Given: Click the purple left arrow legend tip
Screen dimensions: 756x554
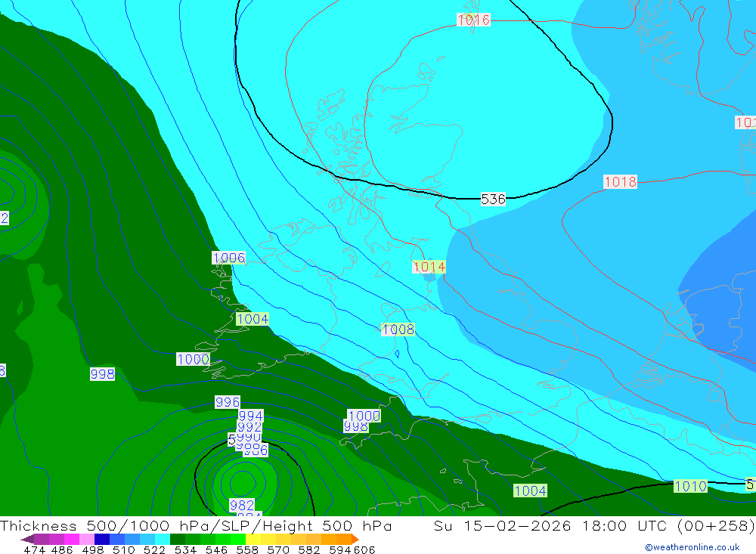Looking at the screenshot, I should [x=27, y=539].
